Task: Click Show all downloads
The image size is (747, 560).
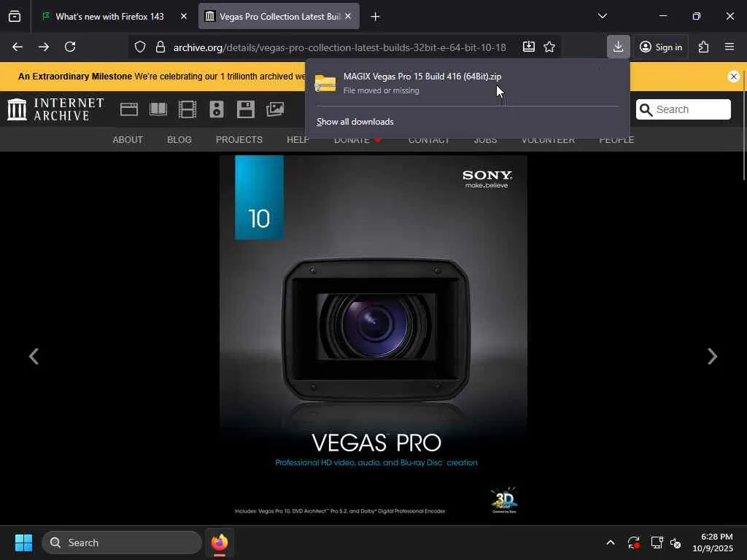Action: click(x=355, y=122)
